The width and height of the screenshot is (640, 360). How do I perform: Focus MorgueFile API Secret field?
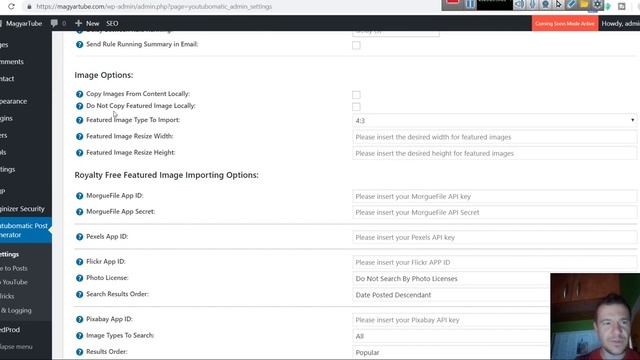click(x=494, y=212)
